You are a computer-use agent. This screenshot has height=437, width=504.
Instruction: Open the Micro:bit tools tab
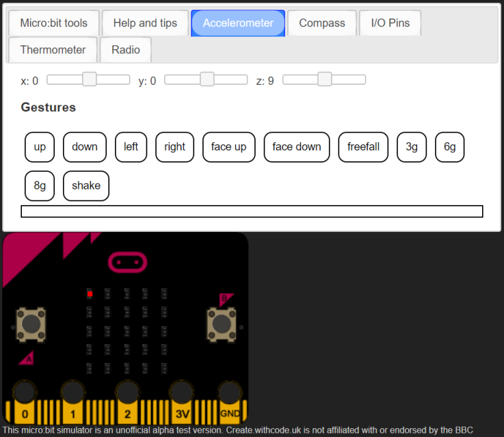53,23
